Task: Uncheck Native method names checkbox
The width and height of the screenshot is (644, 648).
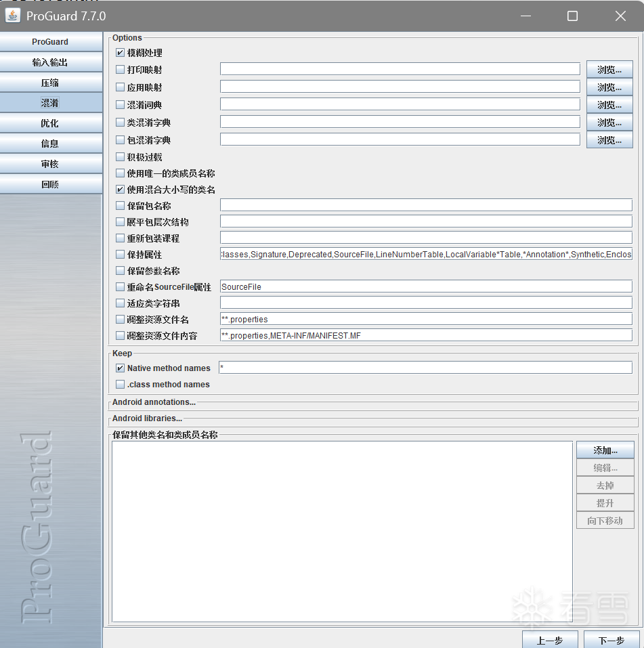Action: coord(121,368)
